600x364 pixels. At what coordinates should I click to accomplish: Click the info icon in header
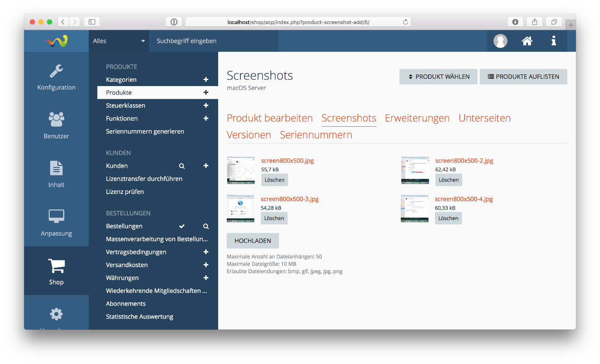tap(554, 41)
